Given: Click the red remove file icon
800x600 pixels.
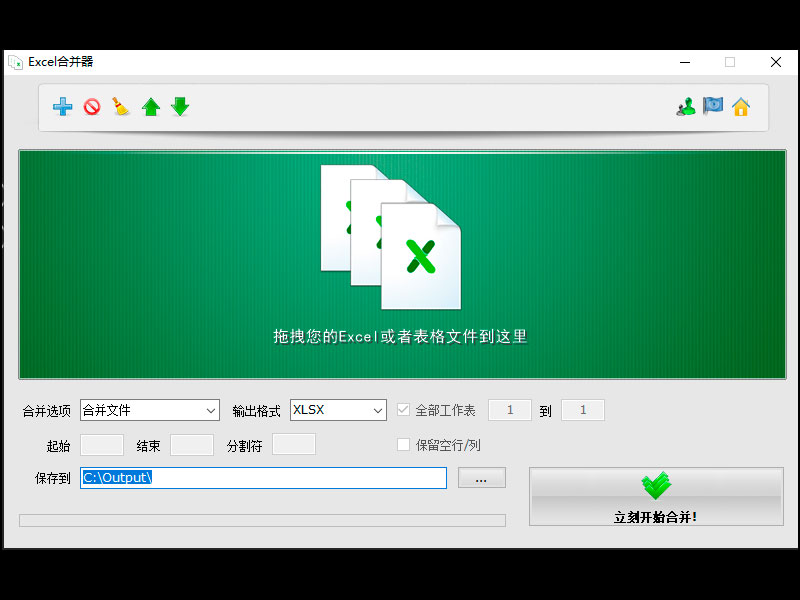Looking at the screenshot, I should point(92,107).
